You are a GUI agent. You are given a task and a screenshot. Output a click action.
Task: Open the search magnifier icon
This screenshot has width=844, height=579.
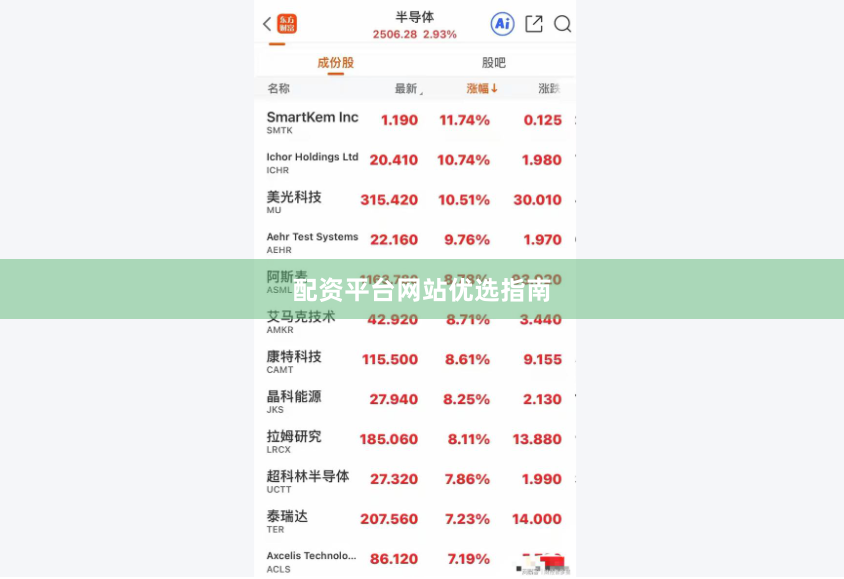pyautogui.click(x=562, y=24)
